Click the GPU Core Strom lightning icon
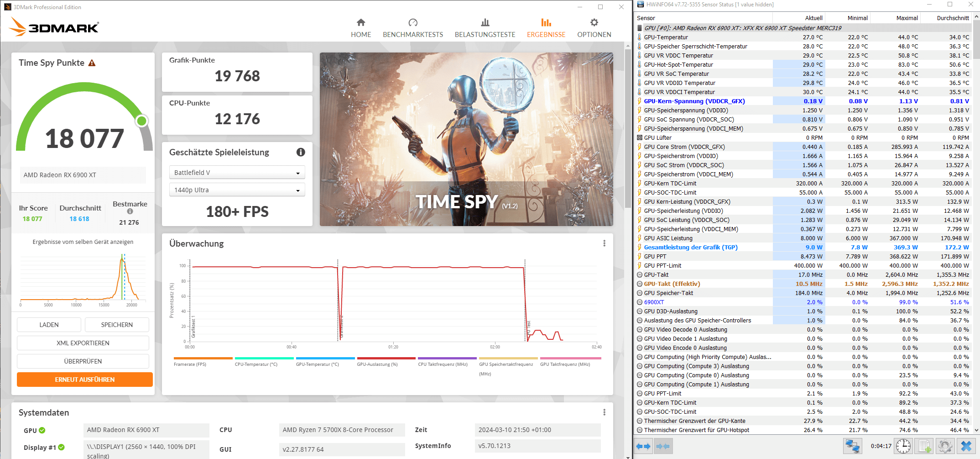The height and width of the screenshot is (459, 980). click(x=640, y=147)
